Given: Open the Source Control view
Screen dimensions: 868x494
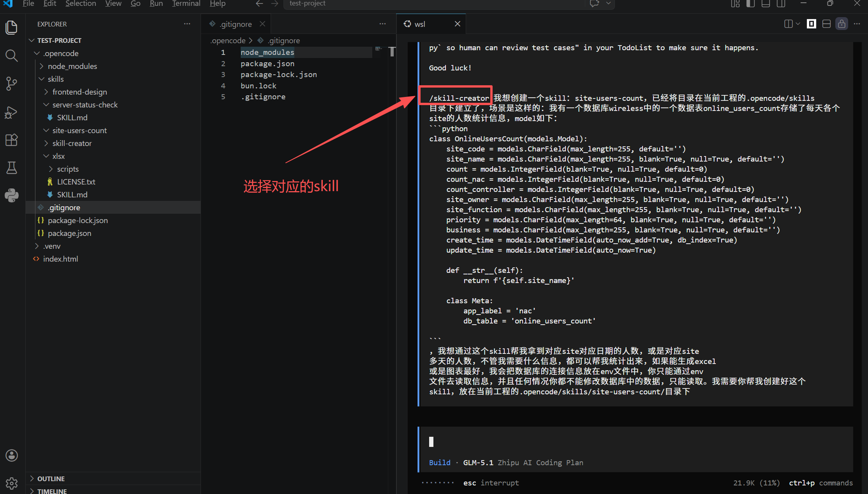Looking at the screenshot, I should point(12,83).
